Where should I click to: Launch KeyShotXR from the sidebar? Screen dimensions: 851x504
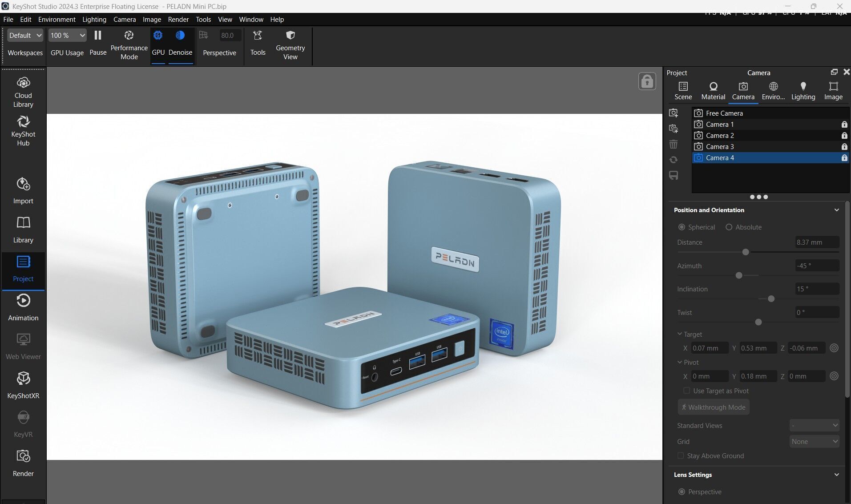point(23,385)
